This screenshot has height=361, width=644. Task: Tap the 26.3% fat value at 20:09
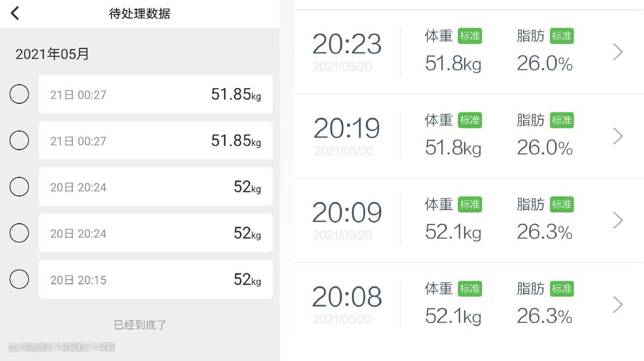click(544, 232)
